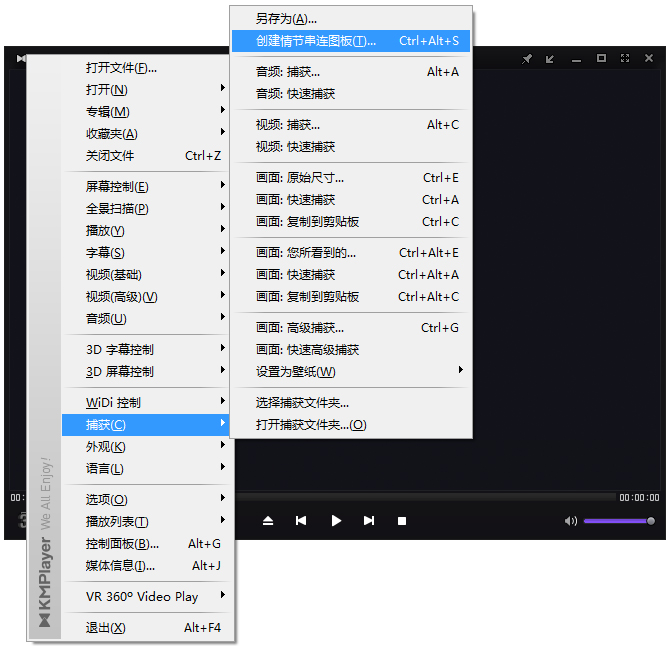Click the seek progress bar
The height and width of the screenshot is (646, 669).
point(425,497)
